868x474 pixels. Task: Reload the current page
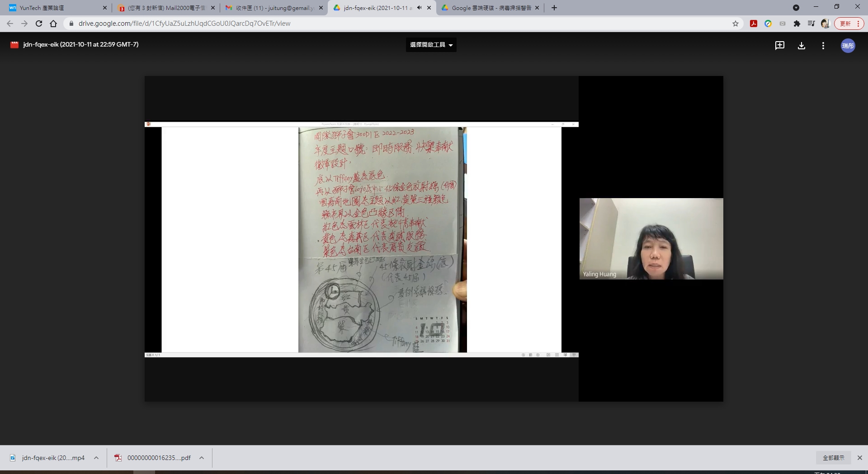[x=39, y=24]
